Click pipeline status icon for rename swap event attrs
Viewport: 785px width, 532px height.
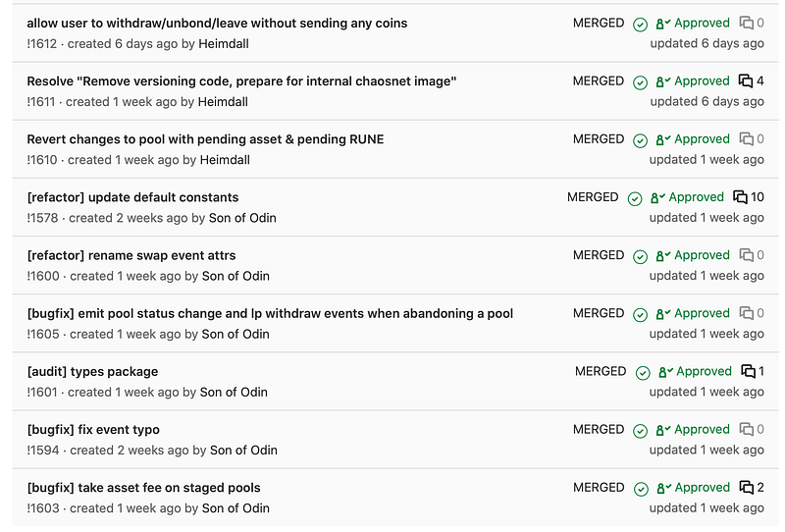640,256
